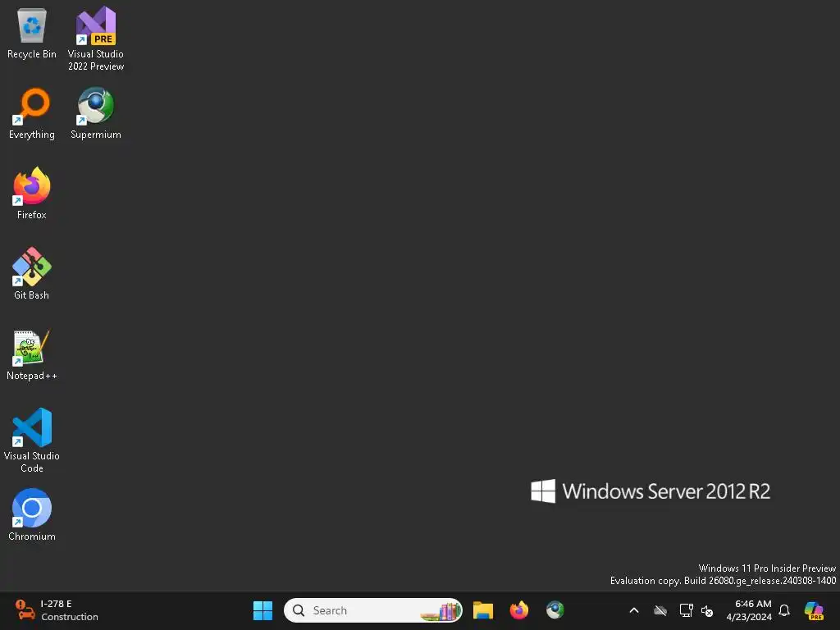Open the I-278 E Construction traffic widget

point(57,610)
